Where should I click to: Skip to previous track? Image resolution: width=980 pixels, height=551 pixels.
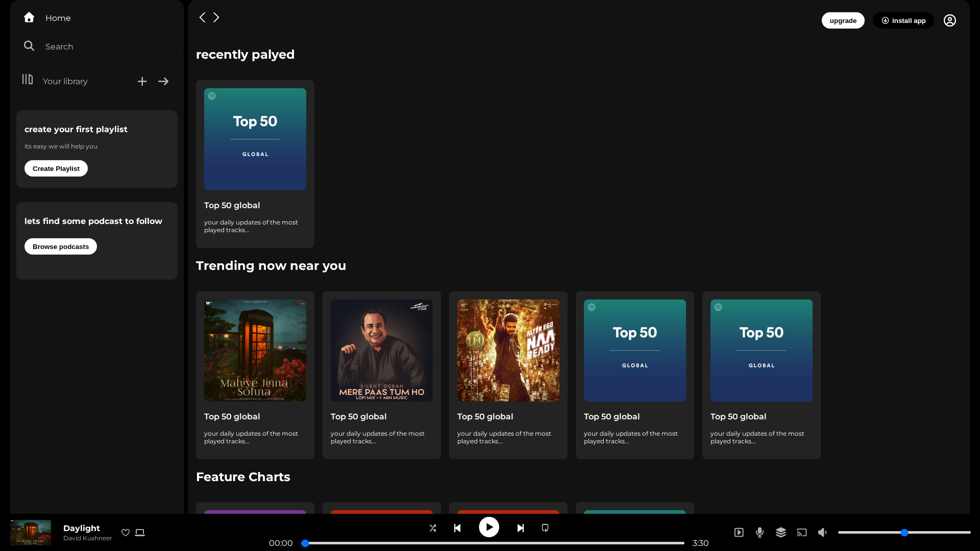pos(457,528)
